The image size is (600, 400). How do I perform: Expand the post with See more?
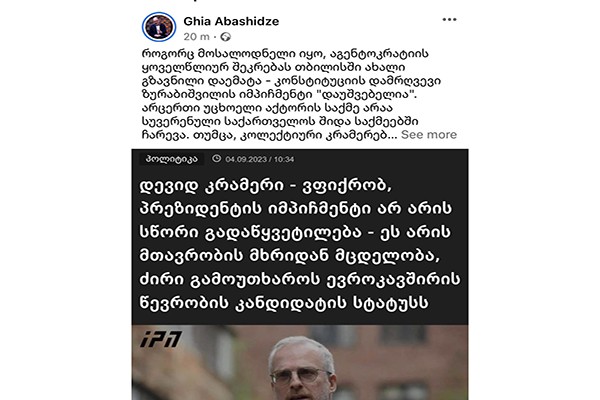[429, 134]
